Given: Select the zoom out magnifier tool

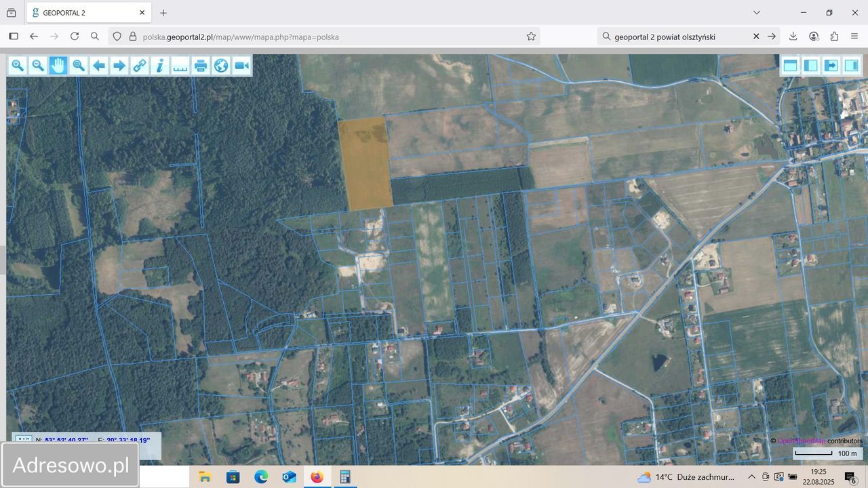Looking at the screenshot, I should (x=38, y=65).
